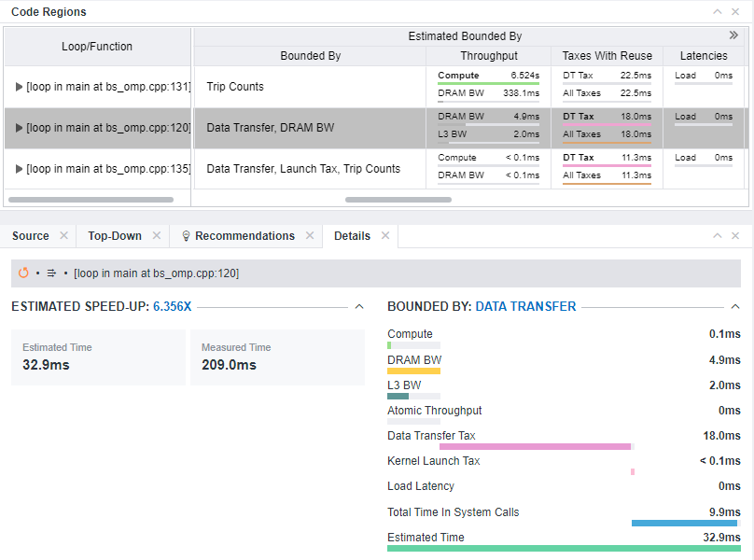Click the orange loop icon in breadcrumb
This screenshot has height=560, width=754.
click(x=23, y=273)
